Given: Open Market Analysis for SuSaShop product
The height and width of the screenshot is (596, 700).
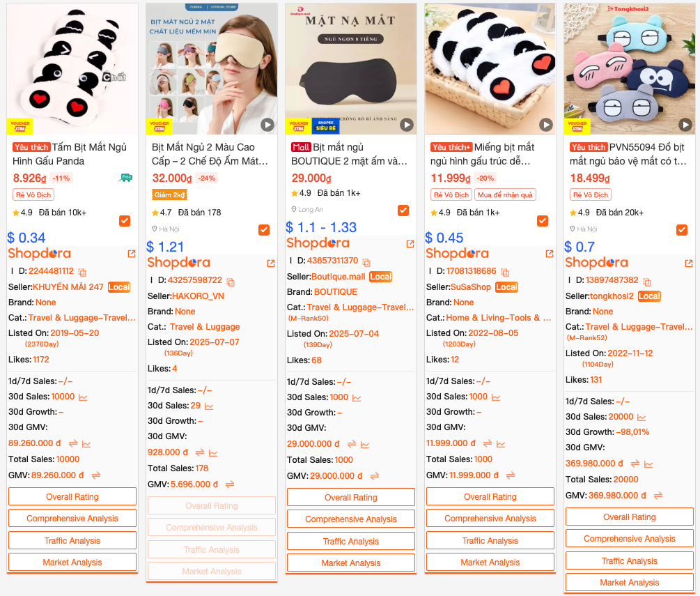Looking at the screenshot, I should pos(490,562).
